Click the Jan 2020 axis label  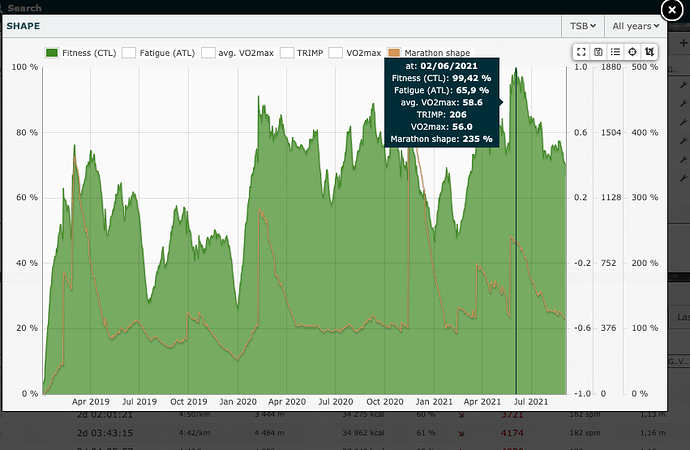(238, 402)
